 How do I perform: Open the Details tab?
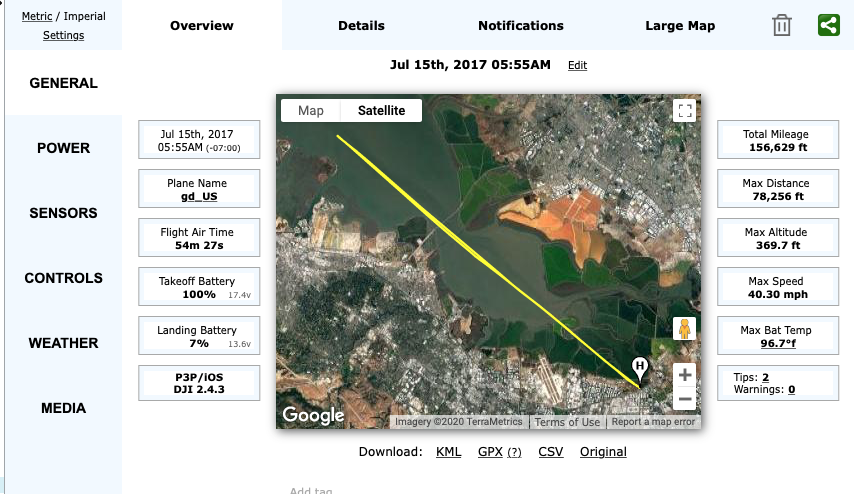click(x=361, y=26)
